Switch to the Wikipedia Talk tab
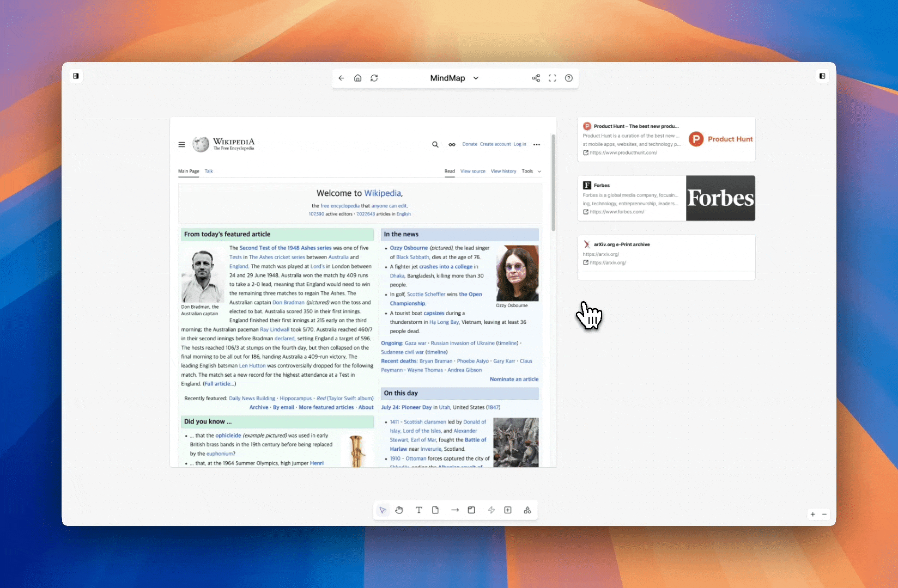This screenshot has height=588, width=898. [209, 171]
